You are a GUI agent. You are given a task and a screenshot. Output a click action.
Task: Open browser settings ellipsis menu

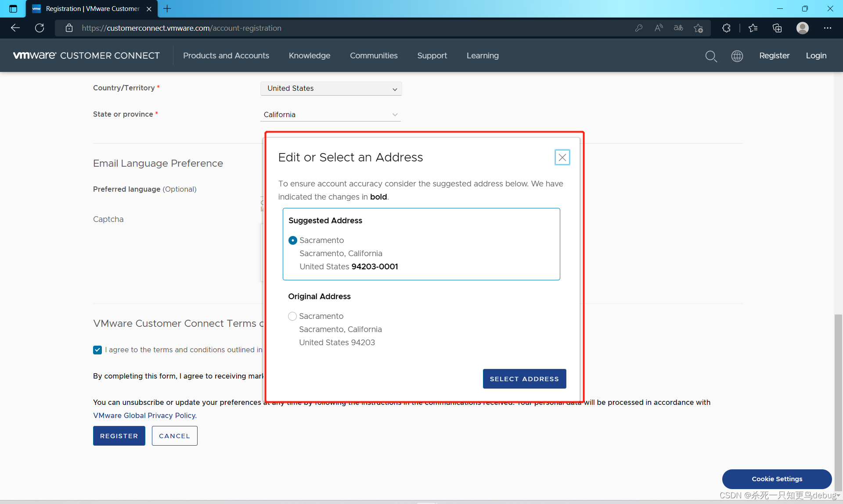click(x=827, y=28)
